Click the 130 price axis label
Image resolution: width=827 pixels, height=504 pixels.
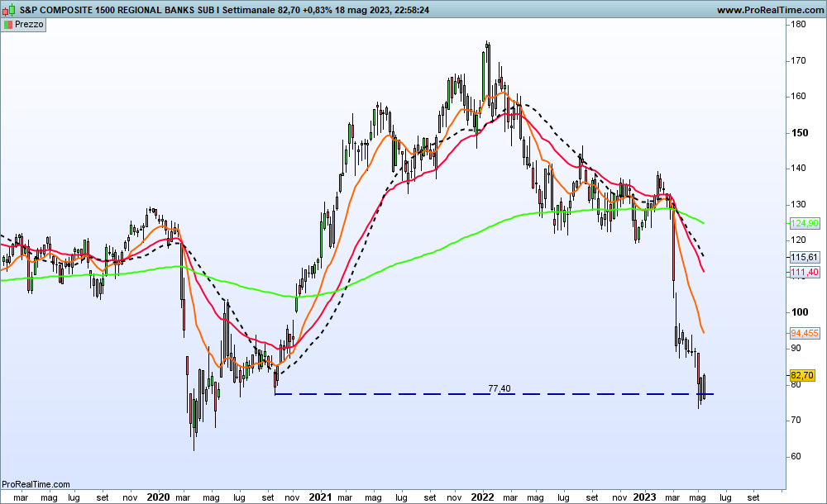[x=799, y=205]
